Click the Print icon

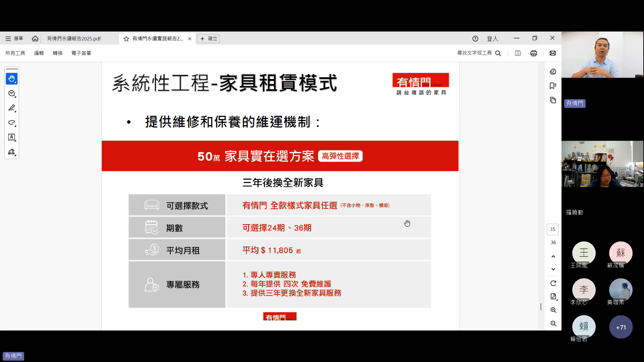(534, 53)
